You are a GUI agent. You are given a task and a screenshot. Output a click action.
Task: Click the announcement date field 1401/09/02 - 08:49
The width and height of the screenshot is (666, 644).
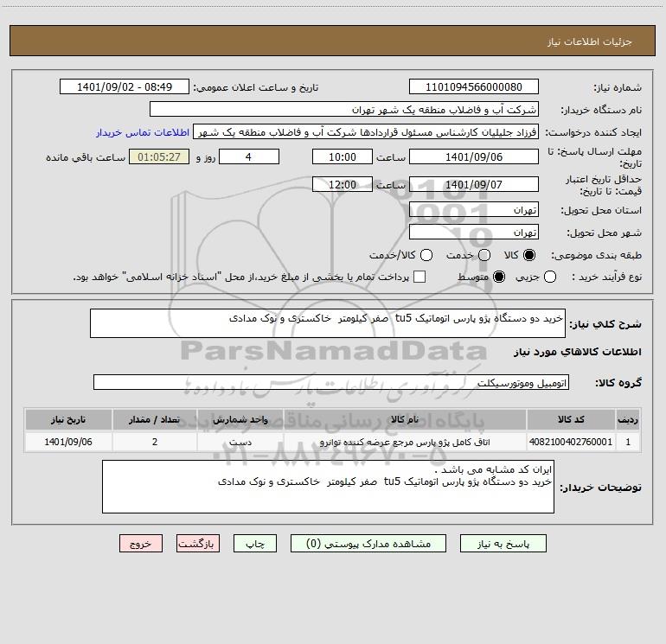(125, 86)
